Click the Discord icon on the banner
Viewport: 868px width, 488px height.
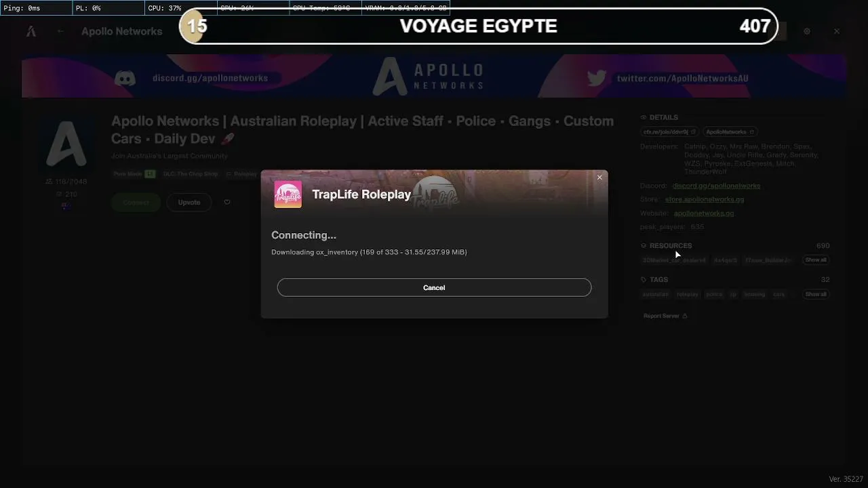click(x=125, y=78)
